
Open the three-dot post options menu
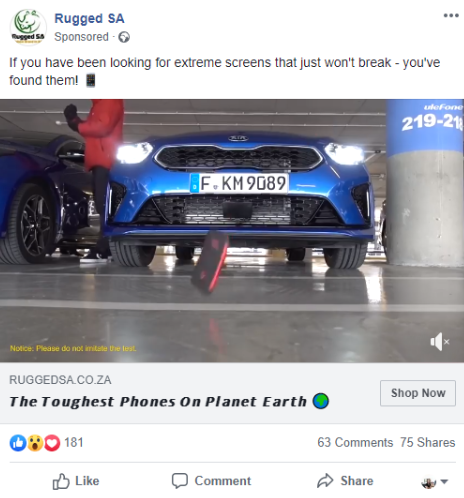(451, 15)
